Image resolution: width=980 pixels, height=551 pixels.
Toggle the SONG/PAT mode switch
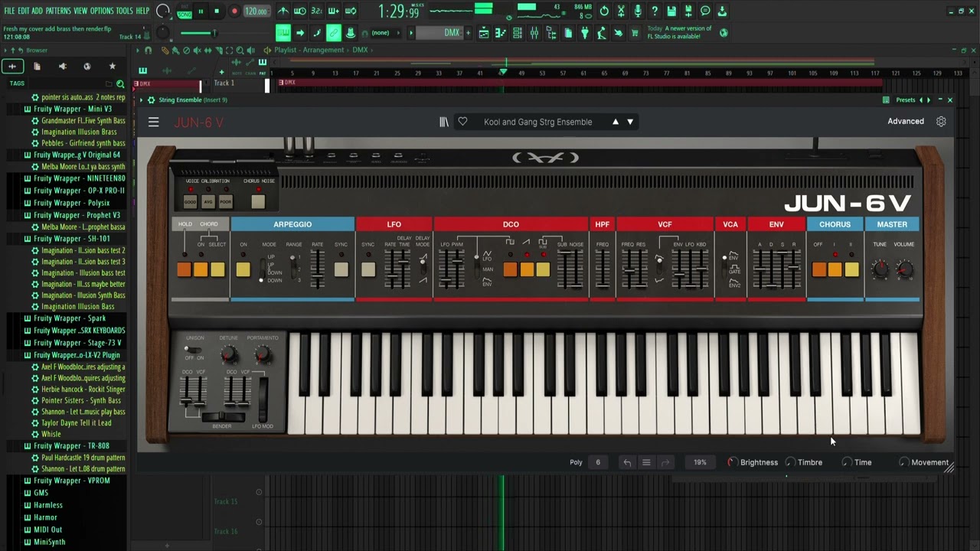click(x=185, y=11)
